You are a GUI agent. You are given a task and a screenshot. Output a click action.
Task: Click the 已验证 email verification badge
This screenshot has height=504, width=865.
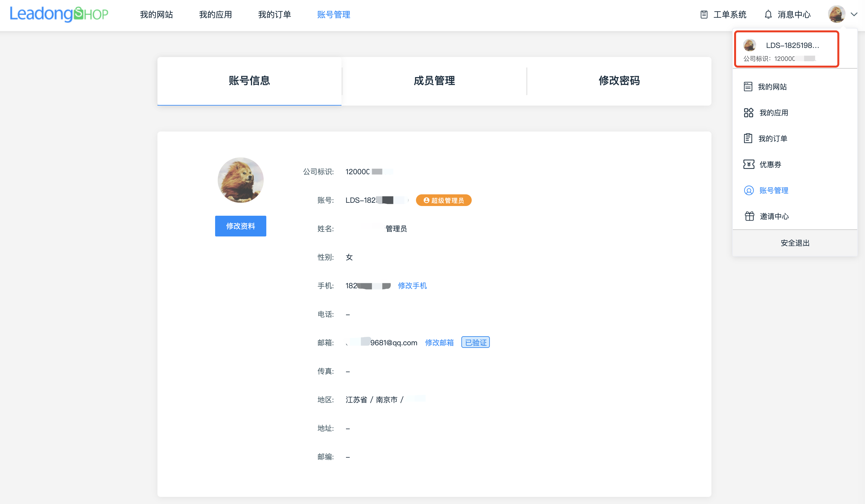coord(475,342)
